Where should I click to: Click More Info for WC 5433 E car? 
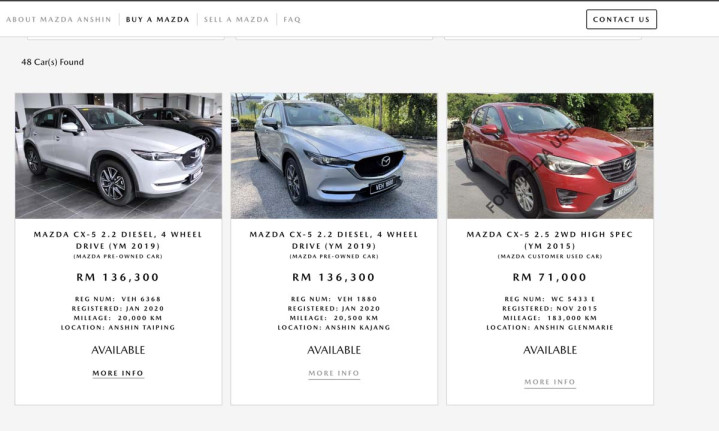point(550,382)
